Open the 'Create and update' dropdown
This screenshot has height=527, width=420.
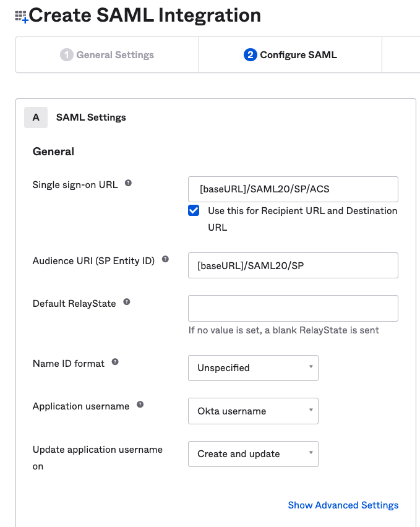click(x=253, y=453)
